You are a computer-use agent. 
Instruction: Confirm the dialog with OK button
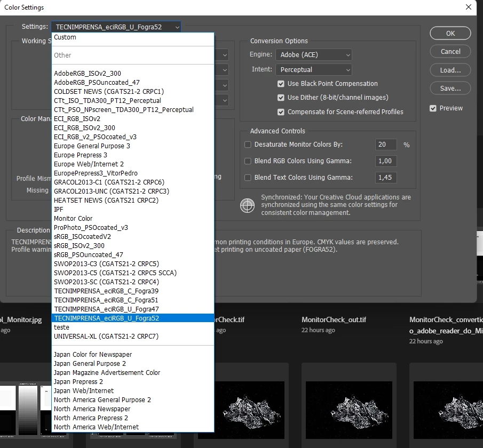(x=450, y=33)
